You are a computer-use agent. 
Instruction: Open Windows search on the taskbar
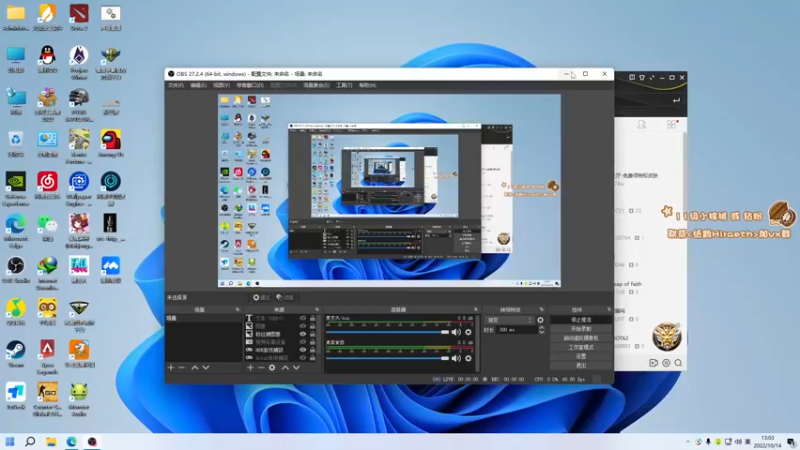pyautogui.click(x=30, y=441)
